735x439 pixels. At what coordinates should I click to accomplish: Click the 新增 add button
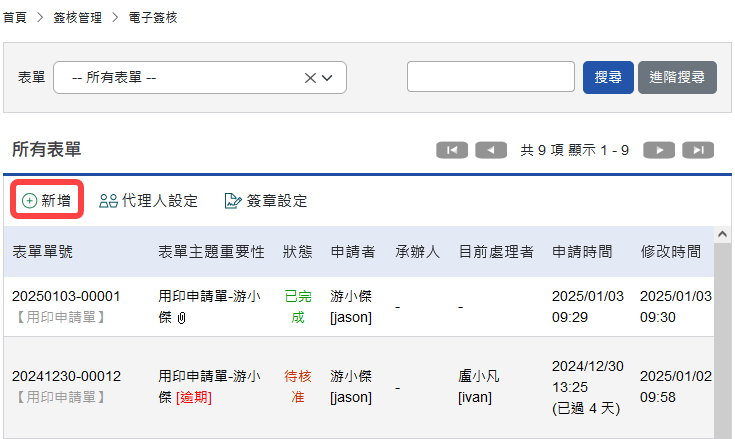47,201
